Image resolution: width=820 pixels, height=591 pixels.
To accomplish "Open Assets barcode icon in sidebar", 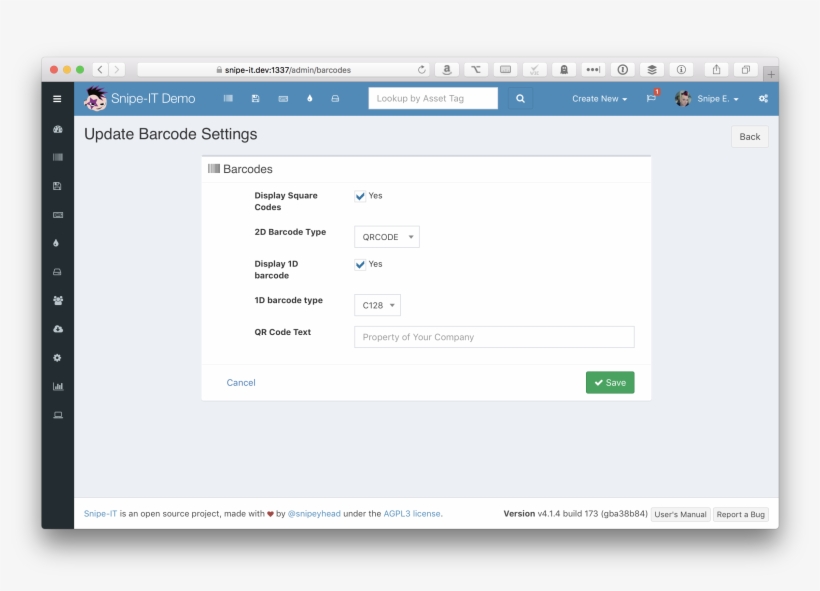I will click(57, 157).
